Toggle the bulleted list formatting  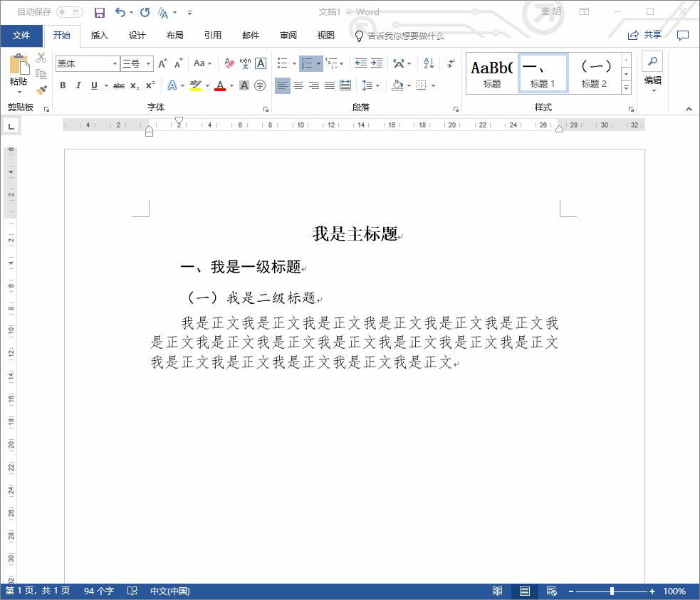point(282,63)
